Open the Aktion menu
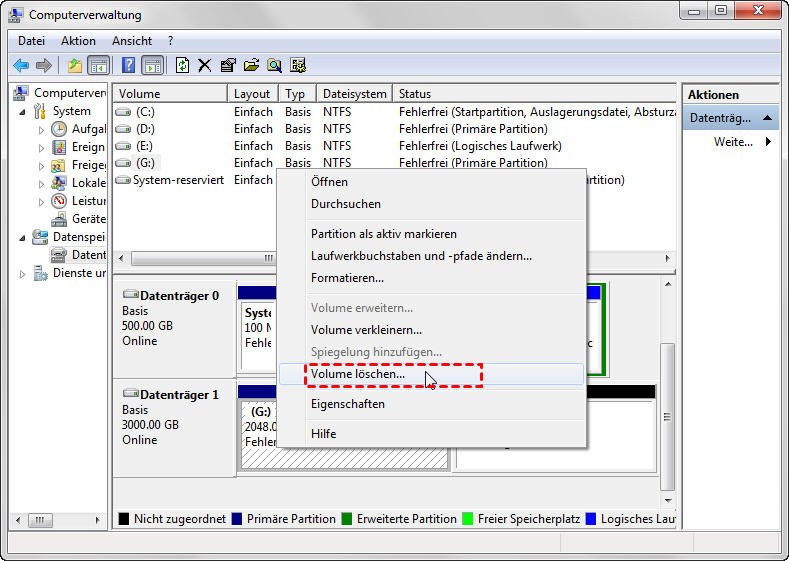Viewport: 789px width, 561px height. coord(78,41)
